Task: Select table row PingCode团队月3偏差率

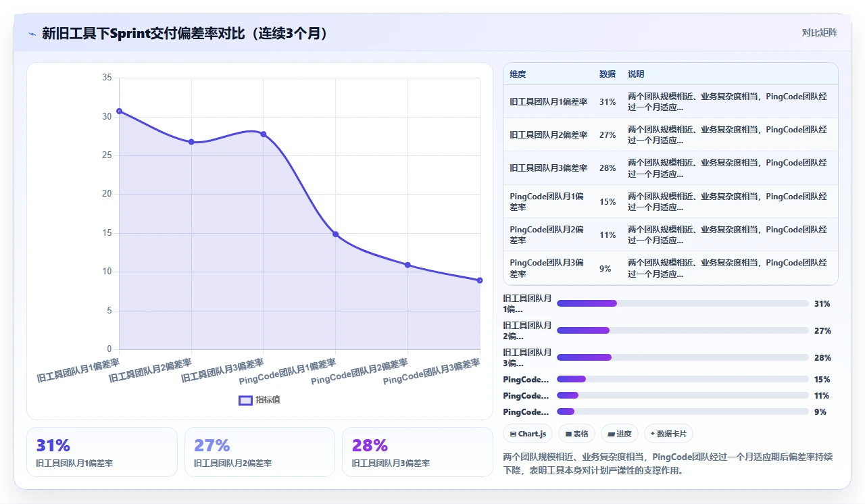Action: coord(670,268)
